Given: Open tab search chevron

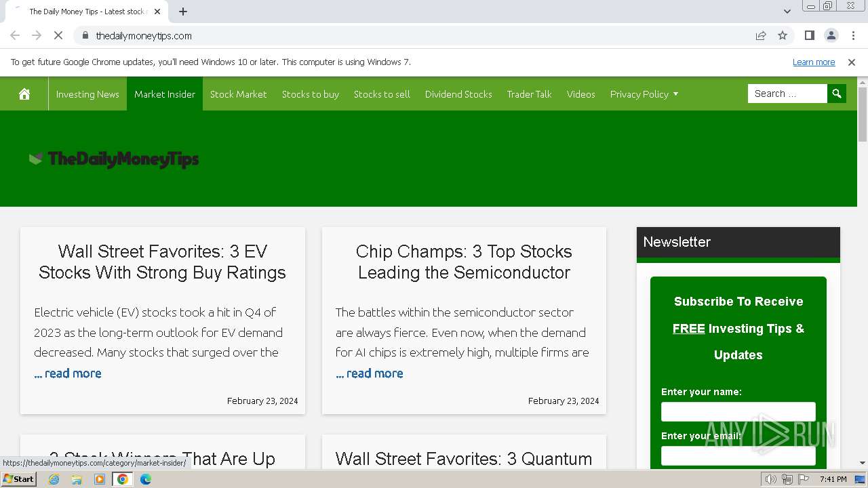Looking at the screenshot, I should [787, 12].
